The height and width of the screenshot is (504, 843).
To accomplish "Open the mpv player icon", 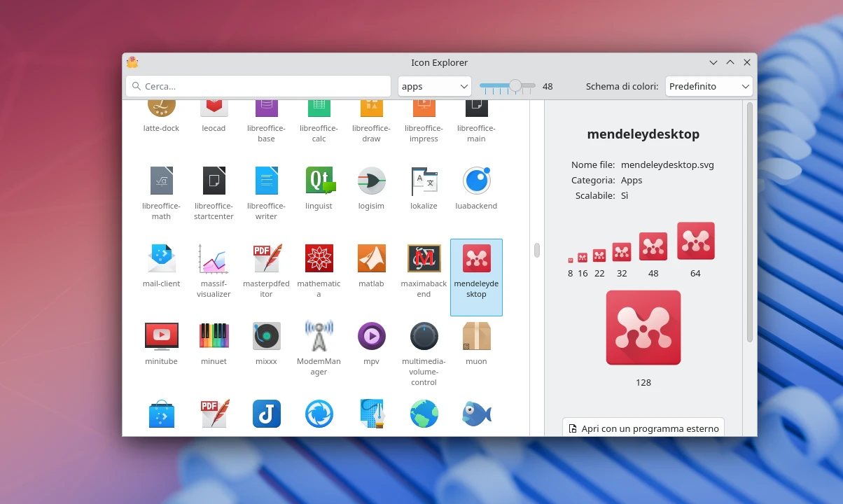I will coord(371,336).
